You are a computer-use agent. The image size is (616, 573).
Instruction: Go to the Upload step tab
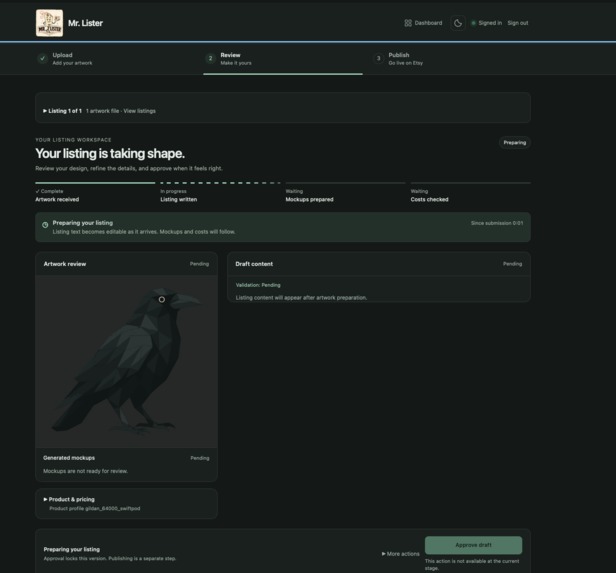tap(114, 59)
